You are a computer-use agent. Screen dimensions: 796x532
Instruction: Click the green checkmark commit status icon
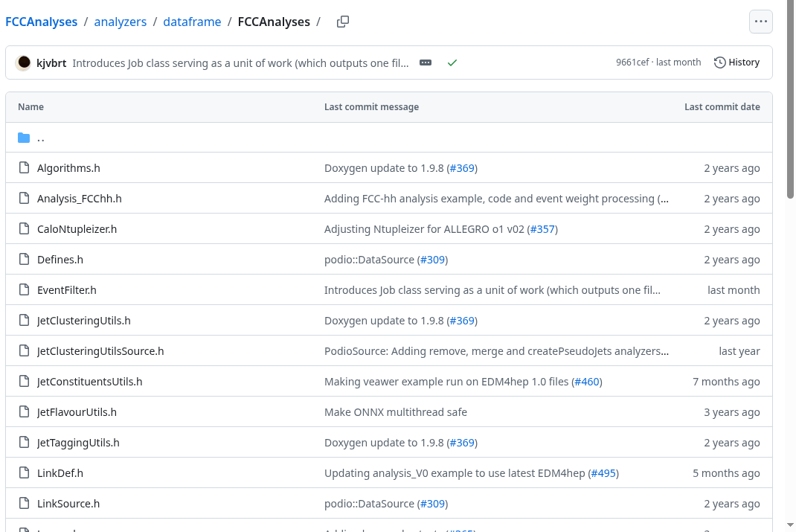(x=452, y=63)
